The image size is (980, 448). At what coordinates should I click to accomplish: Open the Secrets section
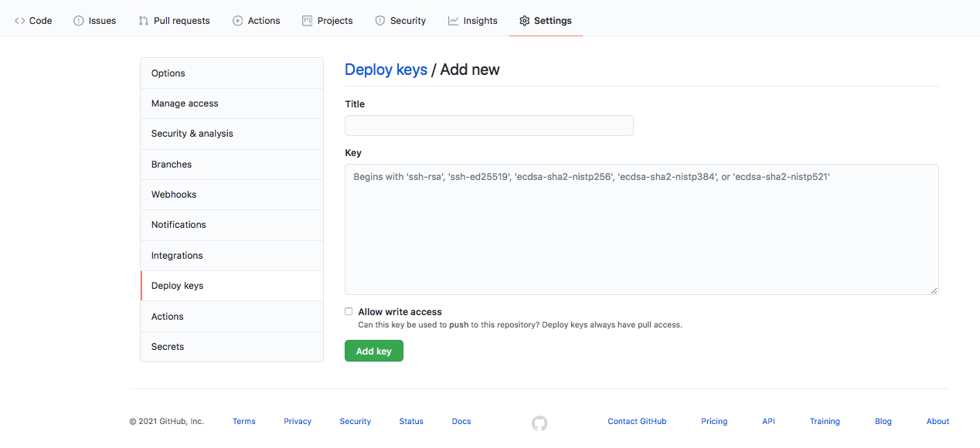click(167, 346)
